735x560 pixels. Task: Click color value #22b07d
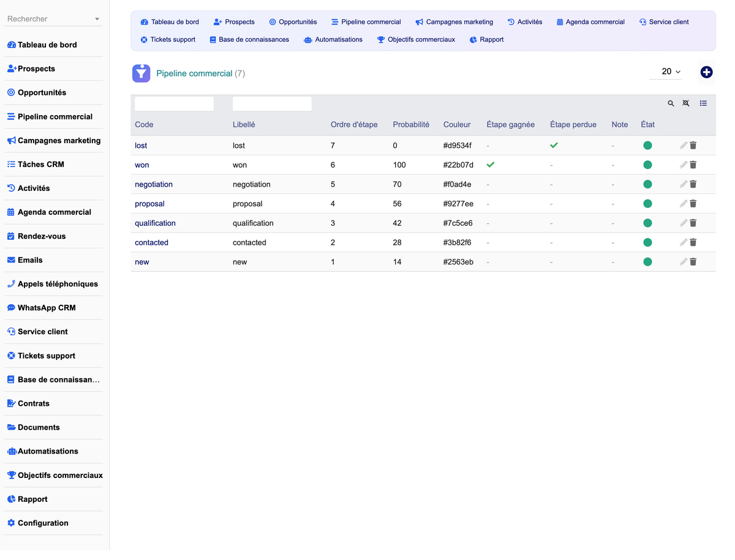click(x=458, y=165)
